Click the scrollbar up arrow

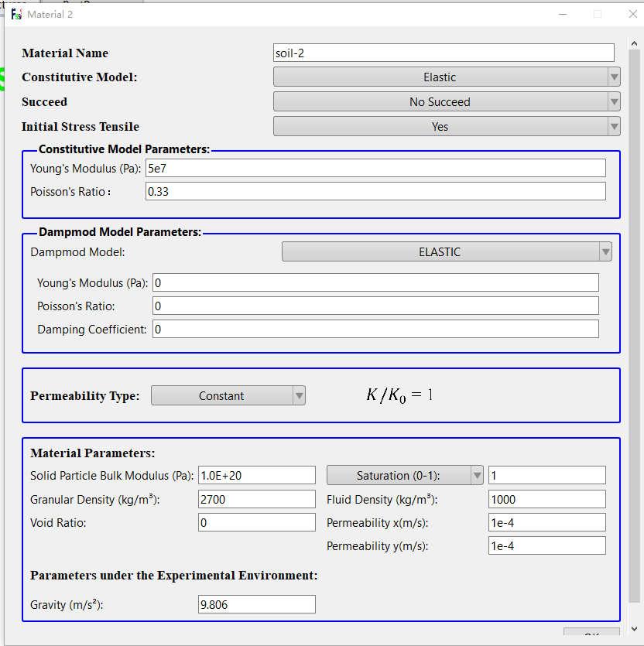[634, 43]
